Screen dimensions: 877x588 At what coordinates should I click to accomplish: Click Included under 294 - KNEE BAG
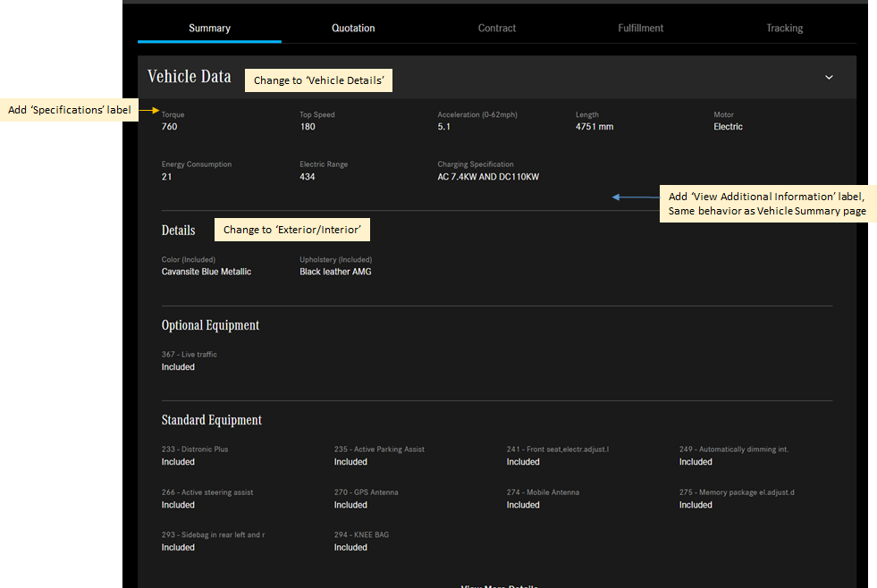(350, 548)
